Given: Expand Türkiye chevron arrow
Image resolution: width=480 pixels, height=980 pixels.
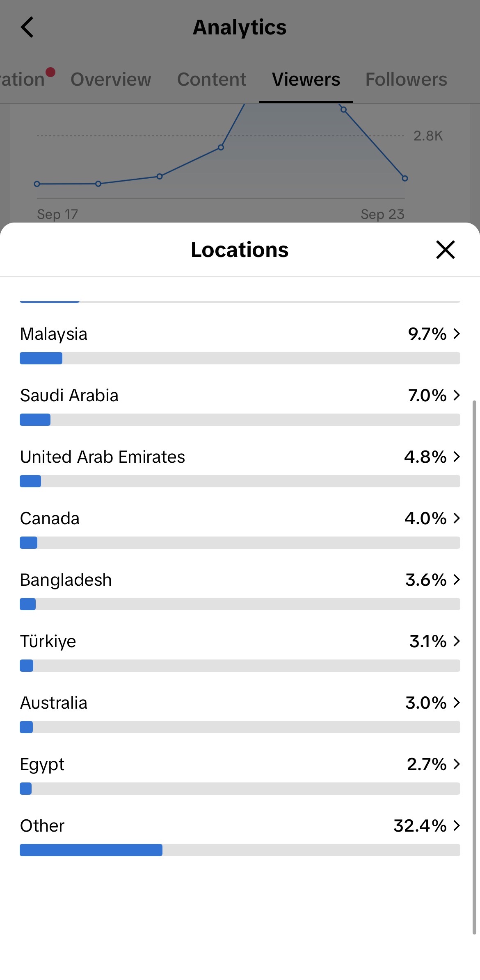Looking at the screenshot, I should 457,641.
